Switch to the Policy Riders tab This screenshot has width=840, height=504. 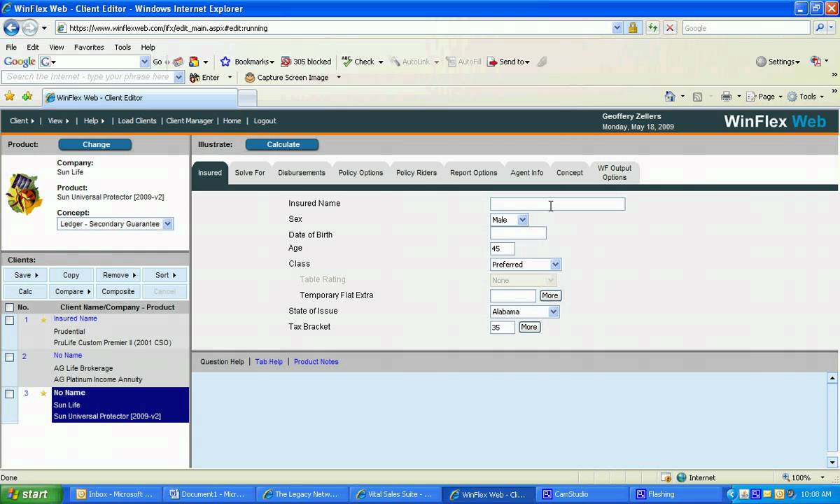[x=416, y=173]
